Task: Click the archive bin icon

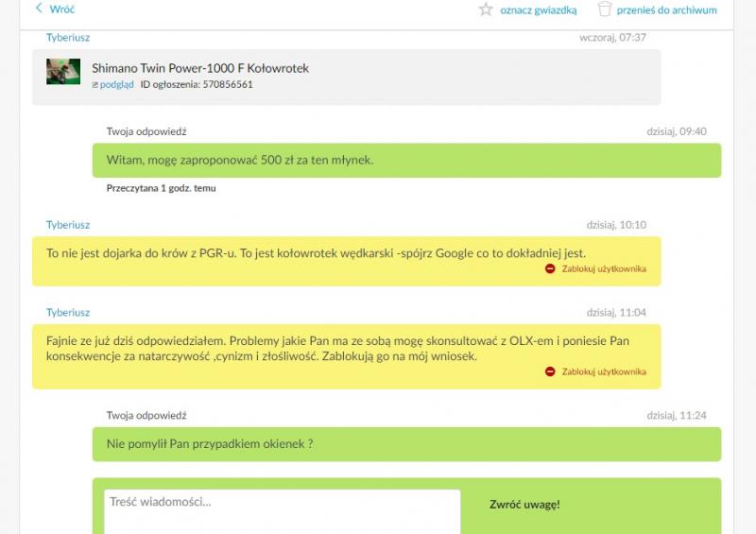Action: [605, 9]
